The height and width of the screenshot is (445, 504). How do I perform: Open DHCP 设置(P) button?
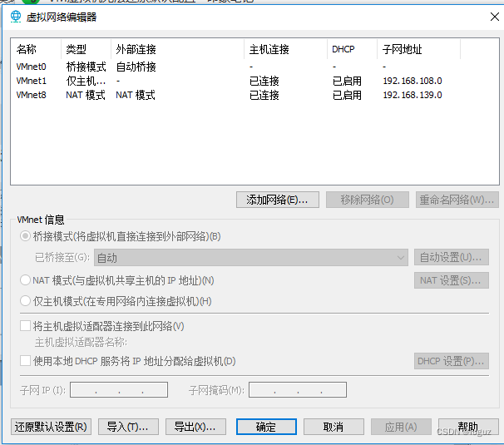coord(452,361)
